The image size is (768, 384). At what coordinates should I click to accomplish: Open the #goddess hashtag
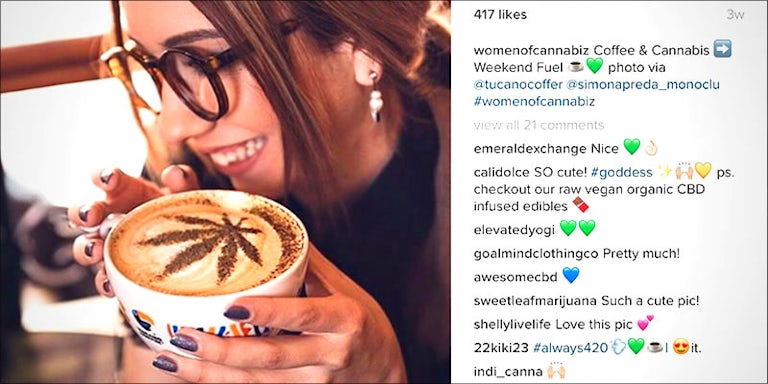click(622, 173)
